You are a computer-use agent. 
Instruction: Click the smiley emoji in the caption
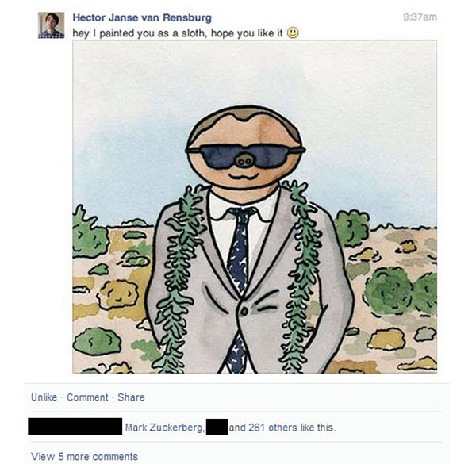[x=293, y=33]
